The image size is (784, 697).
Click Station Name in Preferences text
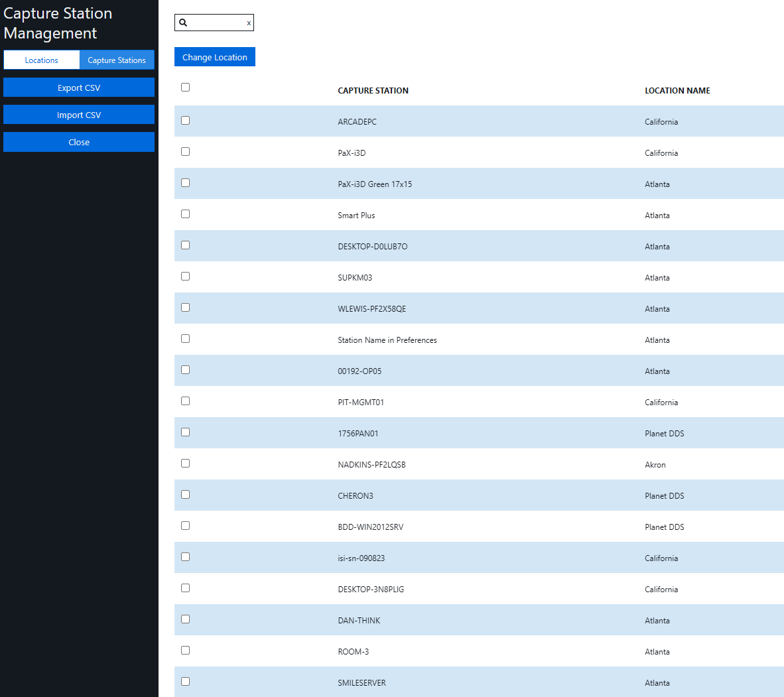pos(387,340)
